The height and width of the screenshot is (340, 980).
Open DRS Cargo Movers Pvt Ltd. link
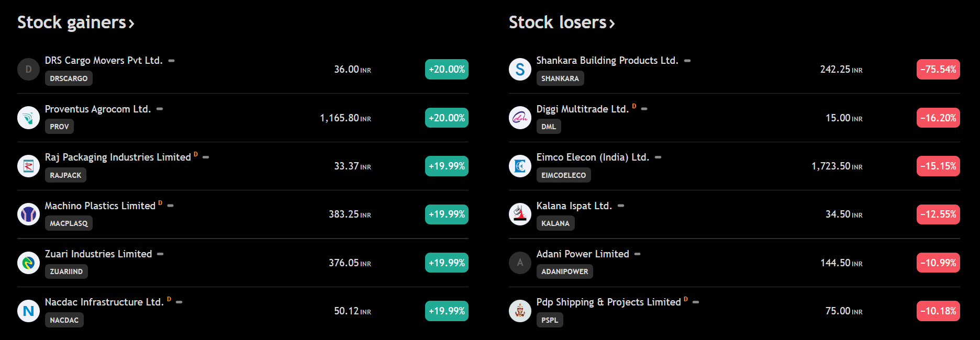(104, 61)
